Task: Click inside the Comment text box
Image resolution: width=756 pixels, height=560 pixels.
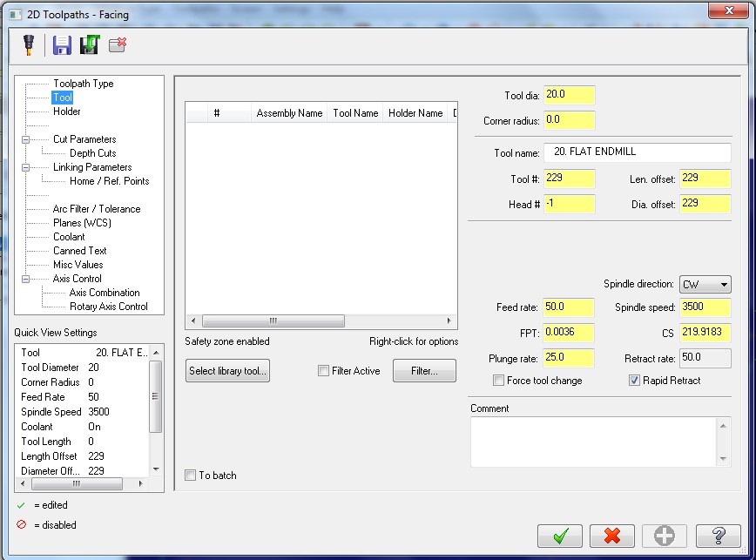Action: 593,442
